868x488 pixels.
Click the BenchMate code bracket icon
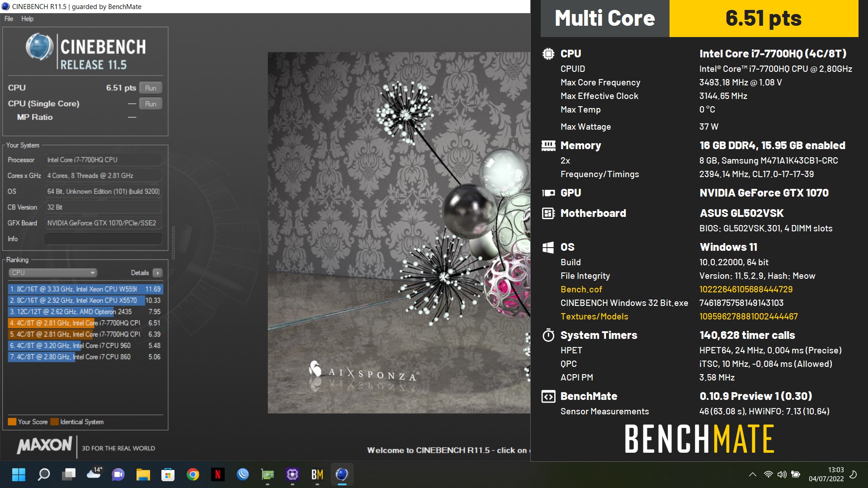click(x=548, y=397)
